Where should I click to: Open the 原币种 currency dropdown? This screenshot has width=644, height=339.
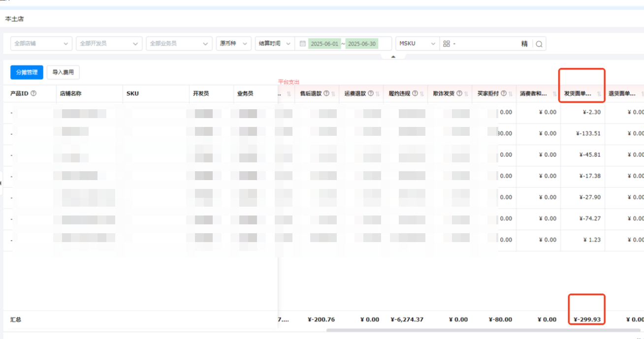[233, 44]
